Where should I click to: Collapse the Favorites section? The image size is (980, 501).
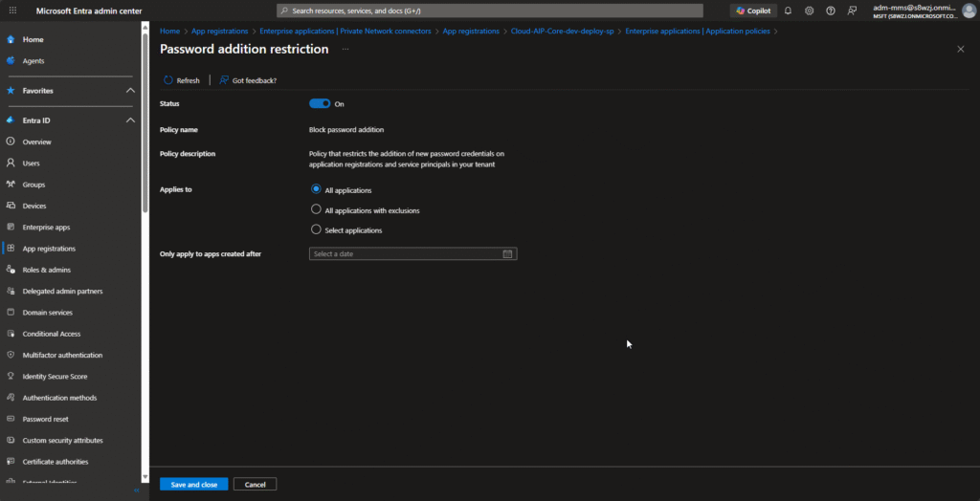point(131,91)
